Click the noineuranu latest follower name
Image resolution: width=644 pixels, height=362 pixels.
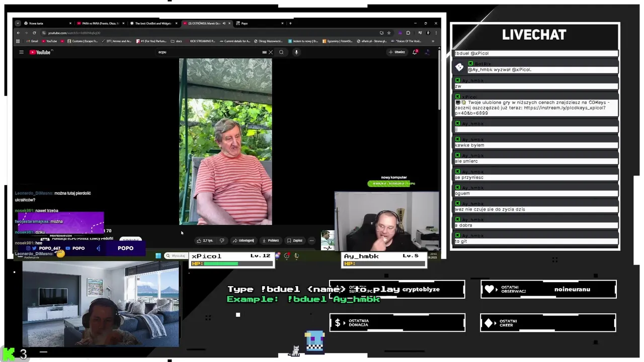572,289
